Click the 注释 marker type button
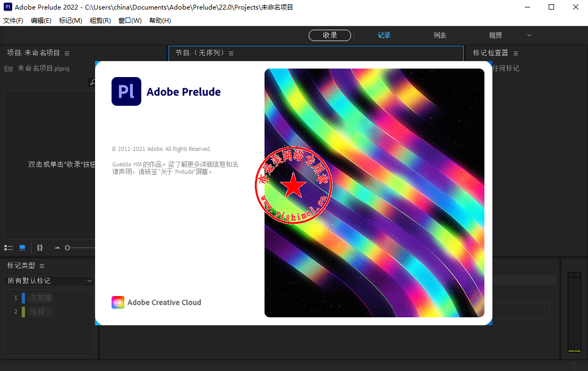This screenshot has width=588, height=371. (40, 311)
